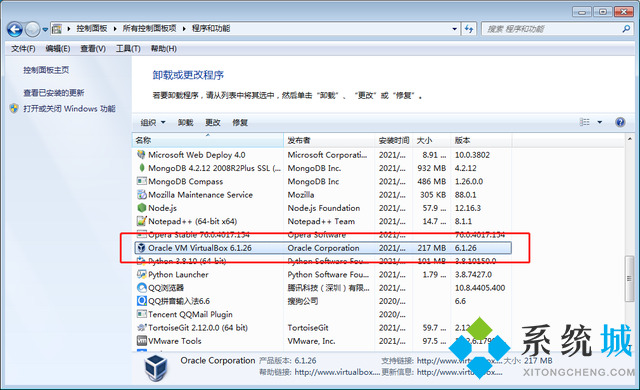Open 查看已安装的更新 link

coord(53,93)
